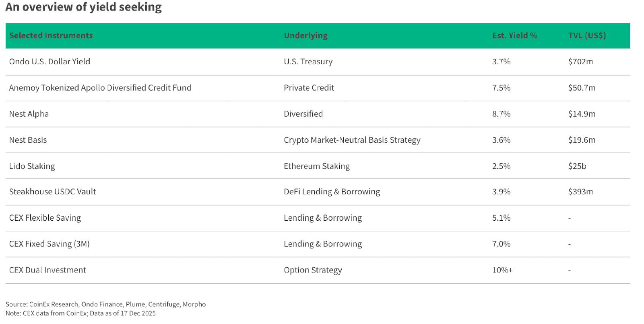
Task: Click the 'An overview of yield seeking' title
Action: click(x=83, y=7)
